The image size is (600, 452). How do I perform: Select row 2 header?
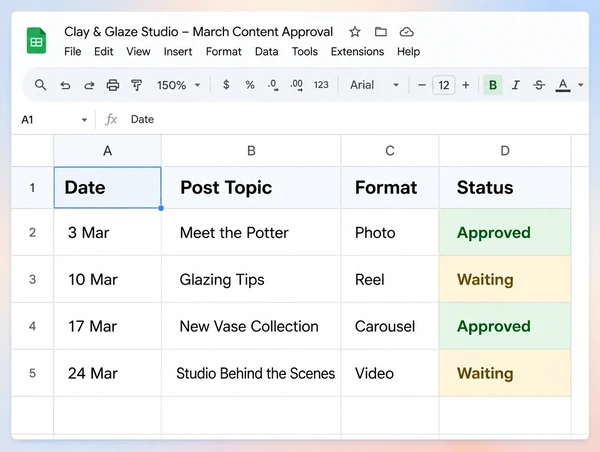coord(33,232)
